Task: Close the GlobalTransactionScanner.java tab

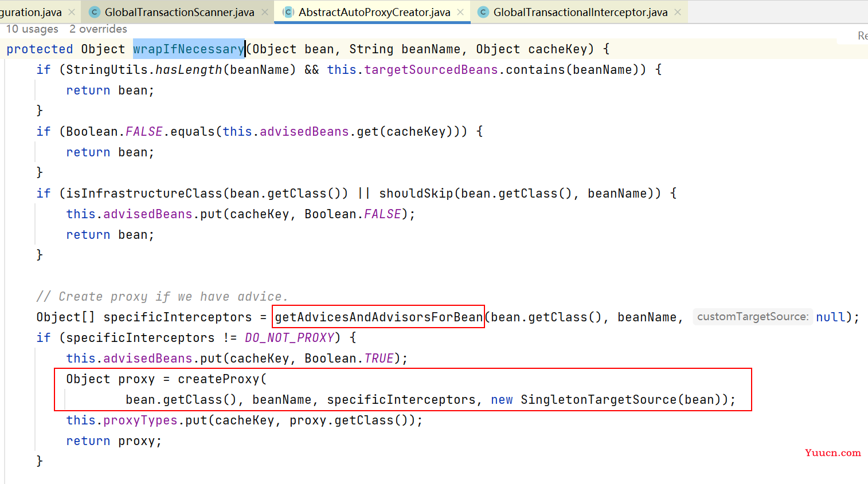Action: tap(265, 12)
